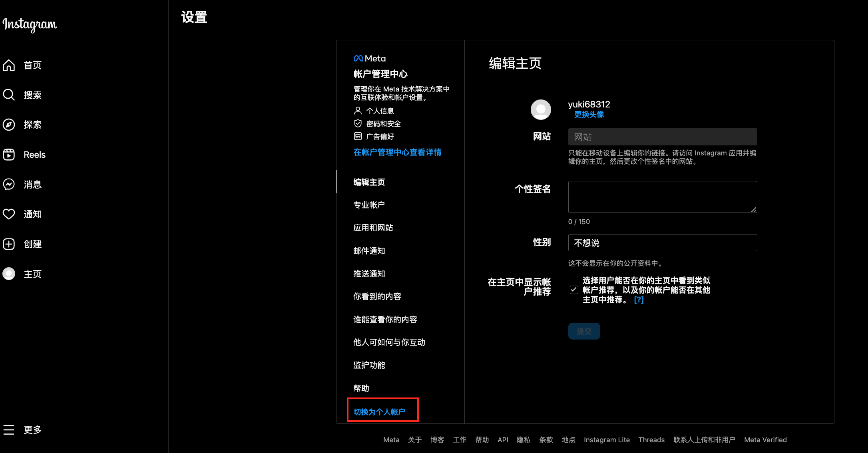Viewport: 868px width, 453px height.
Task: Click the search magnifier icon
Action: [x=9, y=95]
